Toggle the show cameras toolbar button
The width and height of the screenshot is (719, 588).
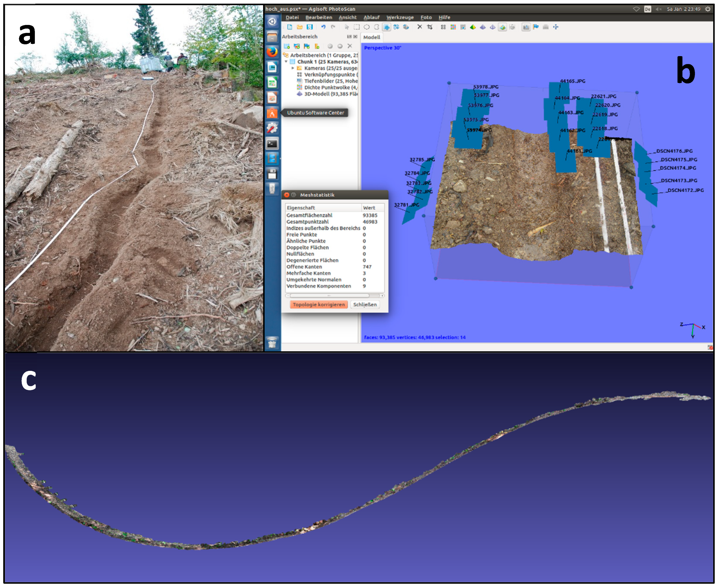click(x=526, y=27)
